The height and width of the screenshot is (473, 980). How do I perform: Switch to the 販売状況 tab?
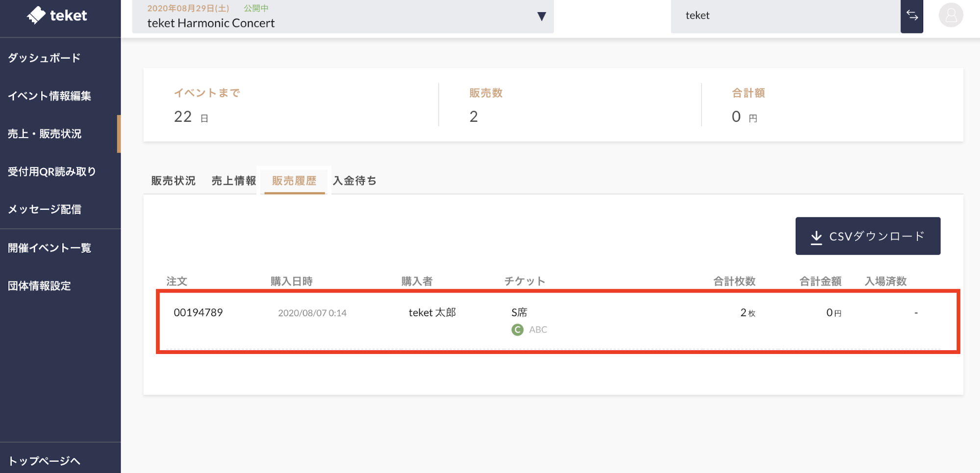(x=173, y=181)
